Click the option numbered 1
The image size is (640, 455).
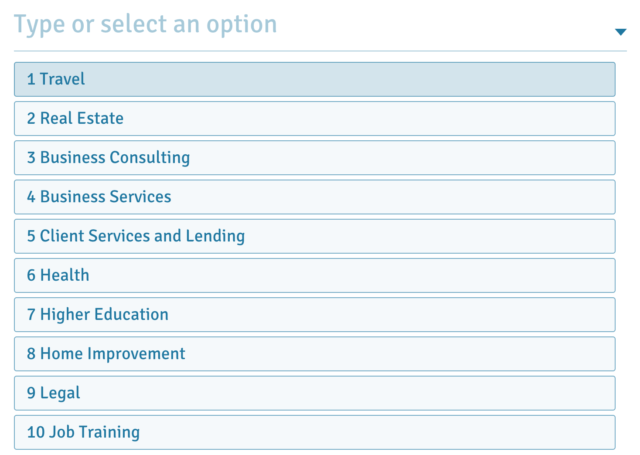314,79
